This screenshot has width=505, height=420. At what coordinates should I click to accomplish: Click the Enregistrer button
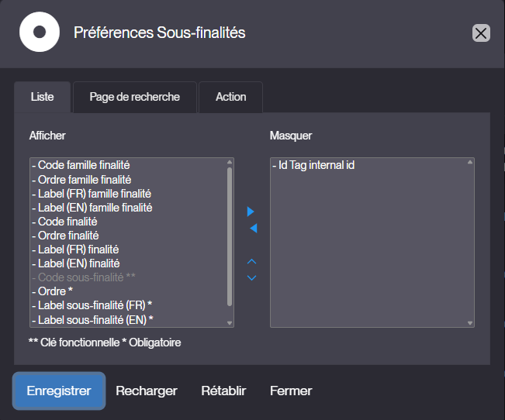59,391
